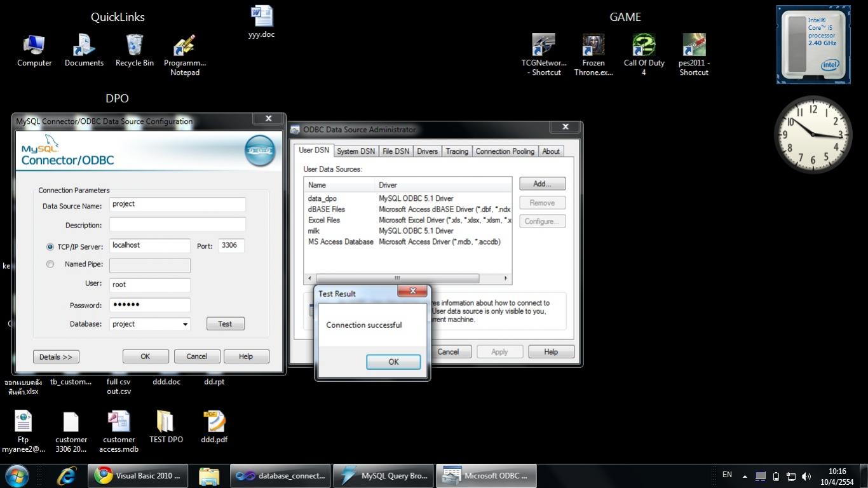This screenshot has width=868, height=488.
Task: Switch to the User DSN tab
Action: (314, 151)
